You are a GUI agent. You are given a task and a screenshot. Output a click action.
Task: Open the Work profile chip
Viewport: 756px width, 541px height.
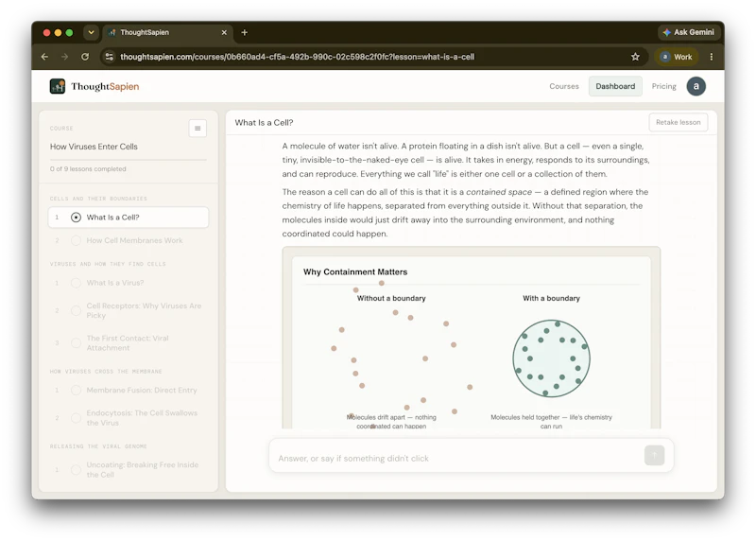[677, 57]
